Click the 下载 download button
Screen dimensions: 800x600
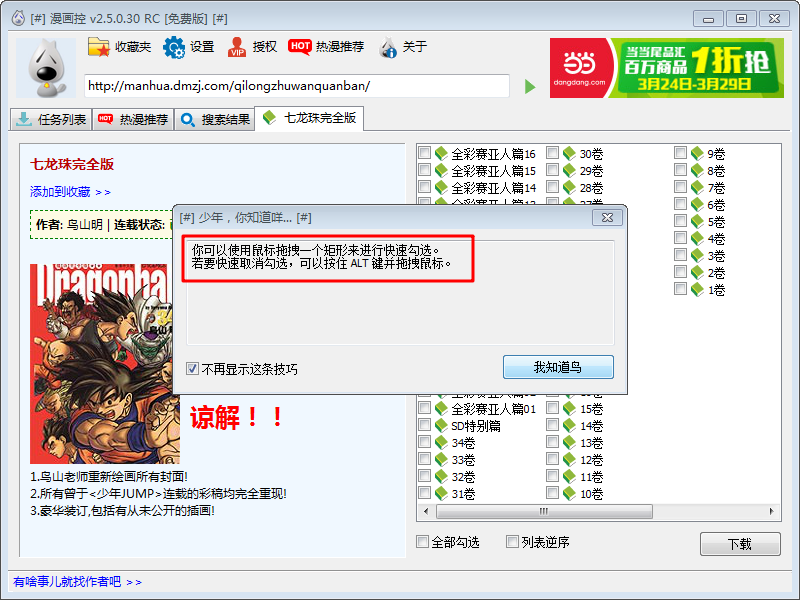(x=740, y=544)
